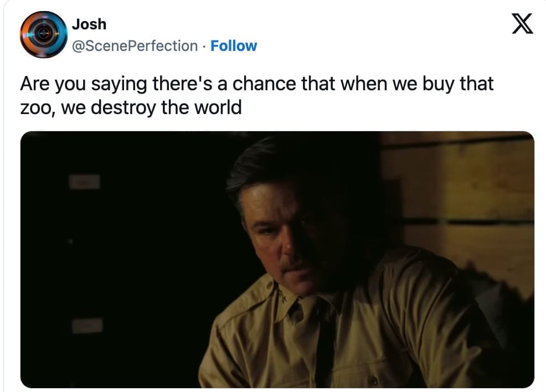The height and width of the screenshot is (392, 546).
Task: Click the word 'zoo' in the tweet
Action: coord(36,108)
